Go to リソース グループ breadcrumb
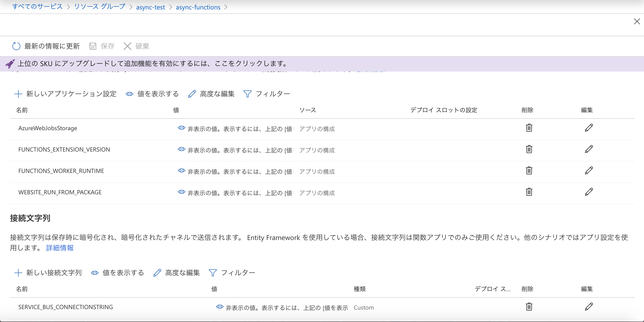 pos(99,7)
